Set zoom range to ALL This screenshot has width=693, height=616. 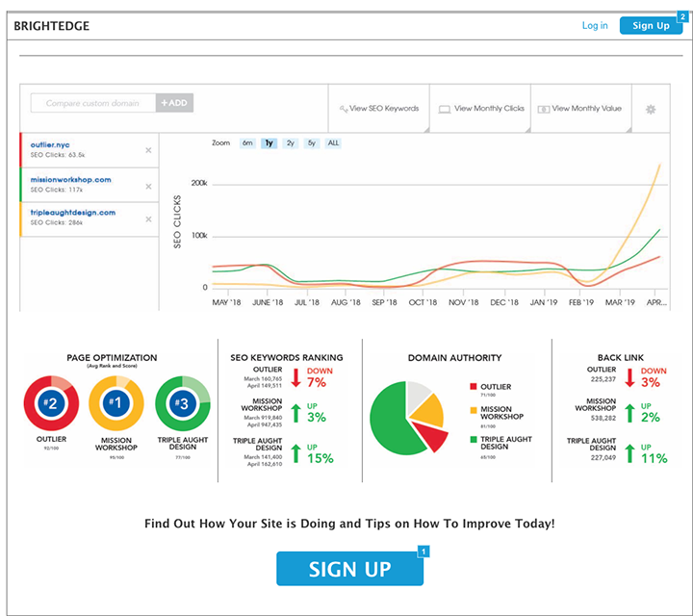point(333,143)
